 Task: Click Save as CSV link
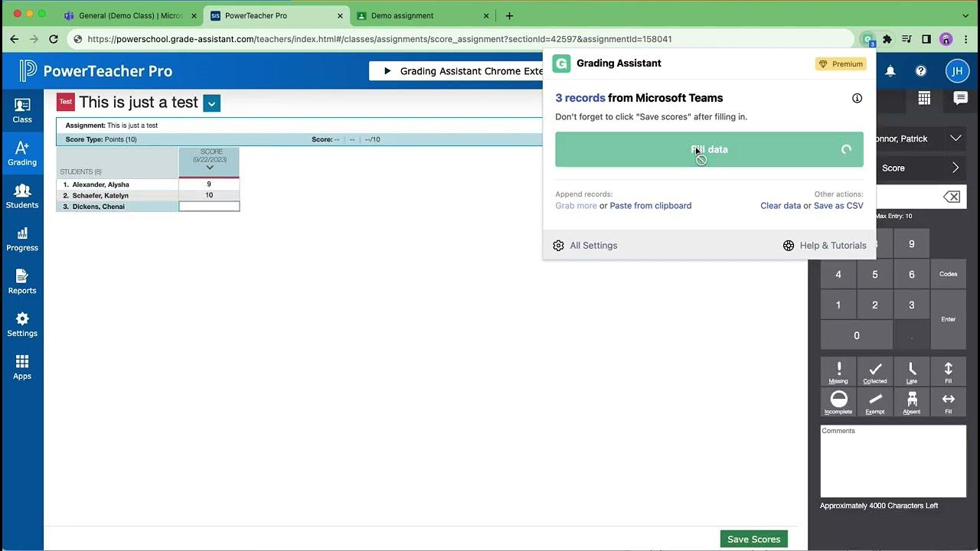[838, 206]
